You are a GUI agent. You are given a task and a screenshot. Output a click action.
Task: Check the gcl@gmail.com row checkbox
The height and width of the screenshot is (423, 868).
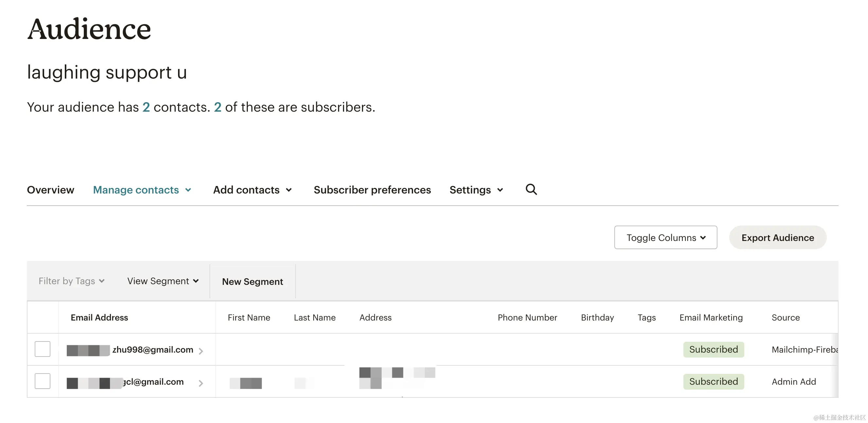(43, 381)
